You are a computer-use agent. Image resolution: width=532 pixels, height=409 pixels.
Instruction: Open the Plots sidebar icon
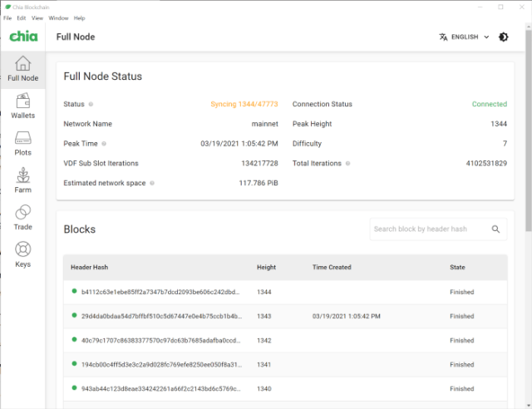point(22,143)
